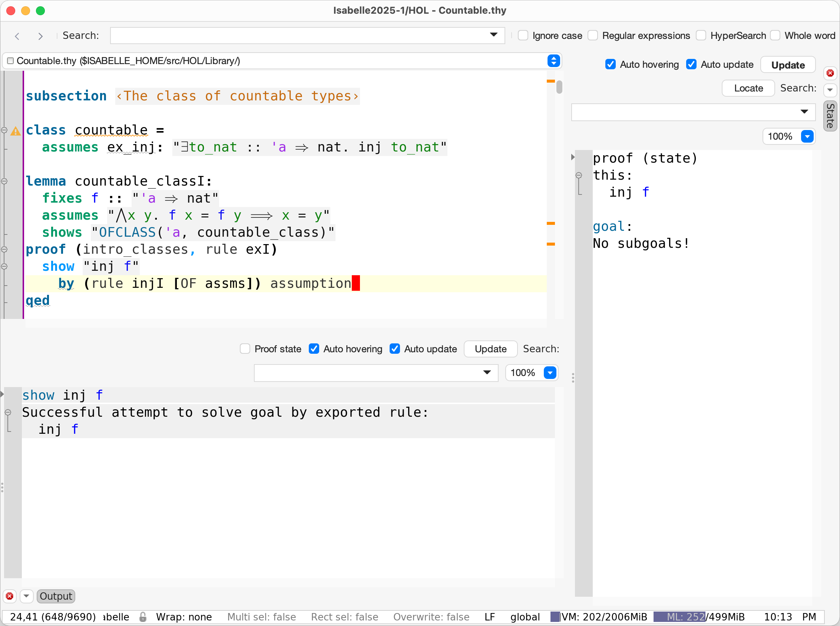840x626 pixels.
Task: Go back with the search bar left arrow
Action: pos(17,36)
